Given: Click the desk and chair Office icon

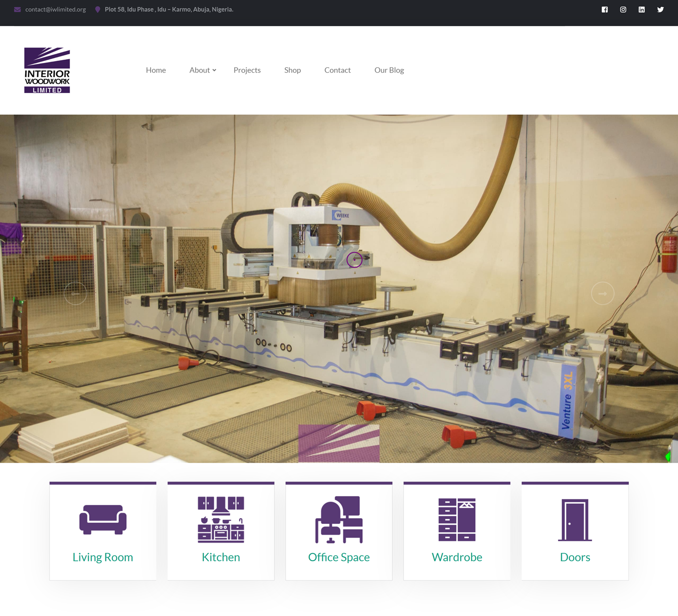Looking at the screenshot, I should coord(339,519).
